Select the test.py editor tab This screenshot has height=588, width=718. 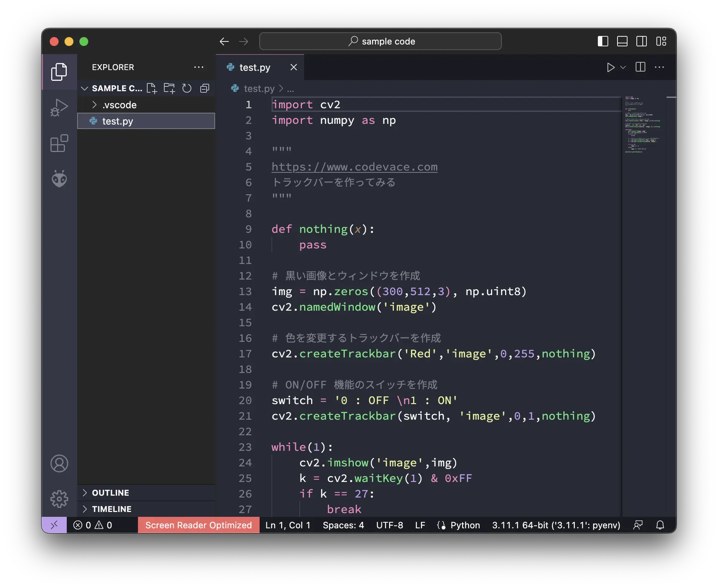click(255, 67)
